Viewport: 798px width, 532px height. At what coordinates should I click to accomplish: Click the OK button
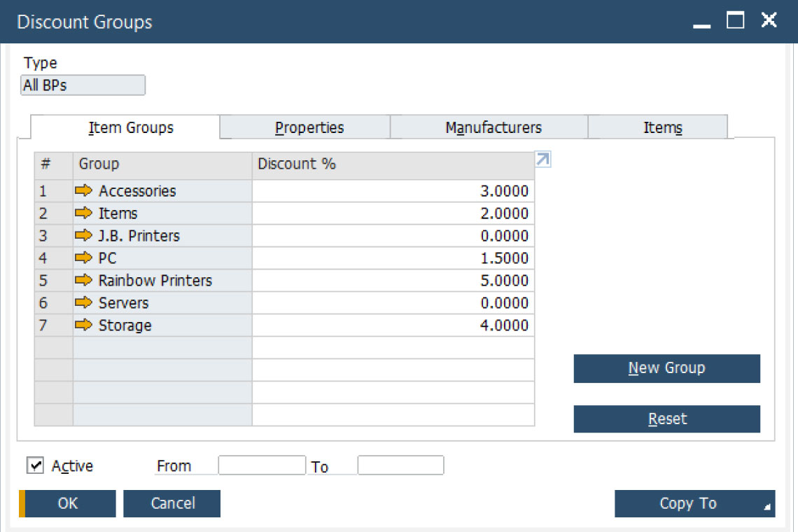pos(69,503)
